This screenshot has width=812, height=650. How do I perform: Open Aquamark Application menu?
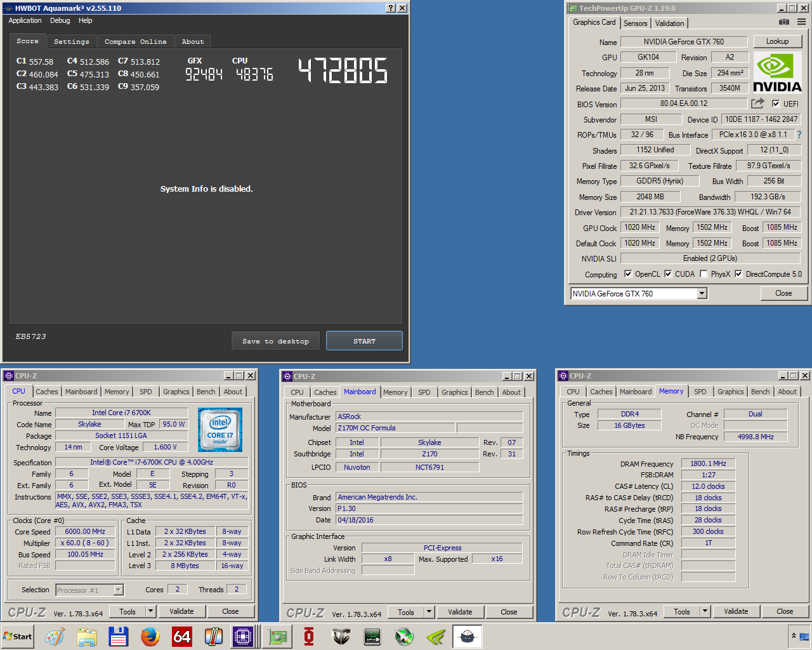pyautogui.click(x=25, y=20)
